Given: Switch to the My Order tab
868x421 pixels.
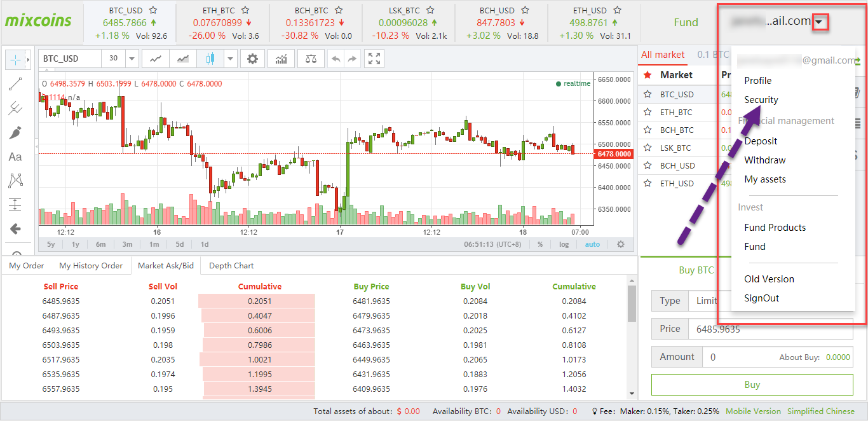Looking at the screenshot, I should click(27, 266).
